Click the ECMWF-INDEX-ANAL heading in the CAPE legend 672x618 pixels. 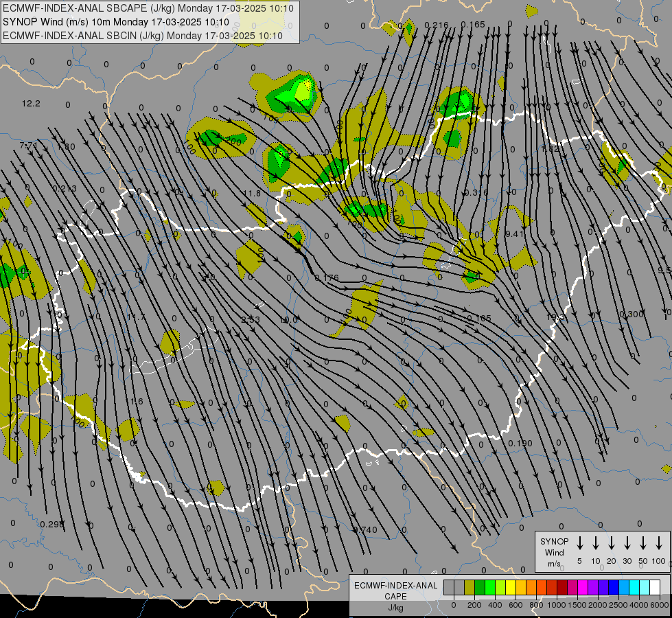395,586
